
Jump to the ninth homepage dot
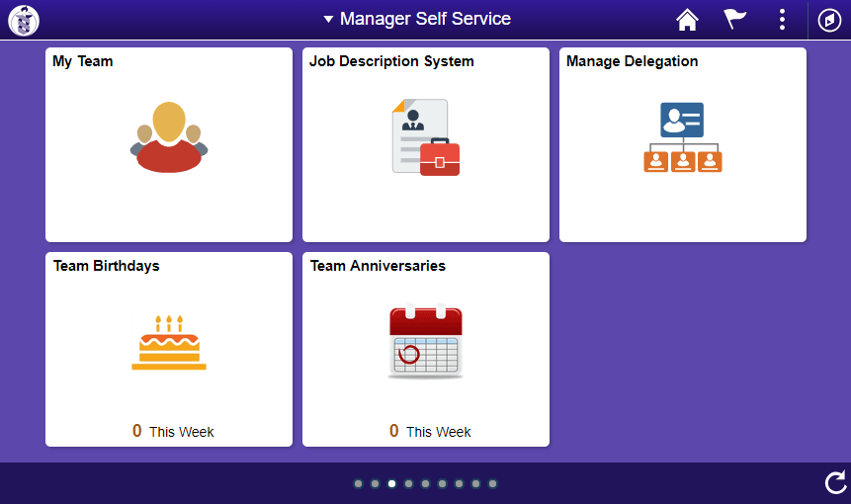(x=493, y=483)
